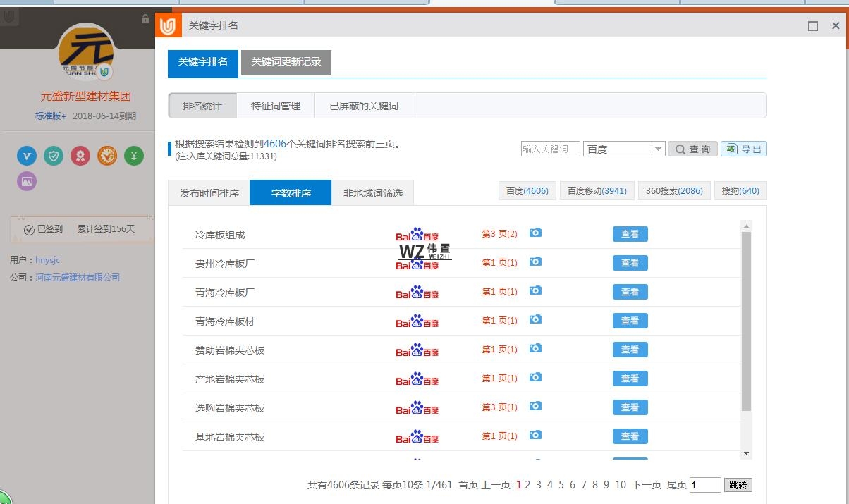Click the scrollbar down arrow

(746, 453)
